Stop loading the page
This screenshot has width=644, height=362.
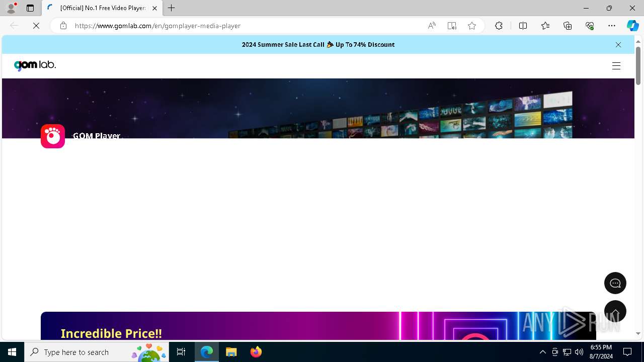pyautogui.click(x=36, y=26)
